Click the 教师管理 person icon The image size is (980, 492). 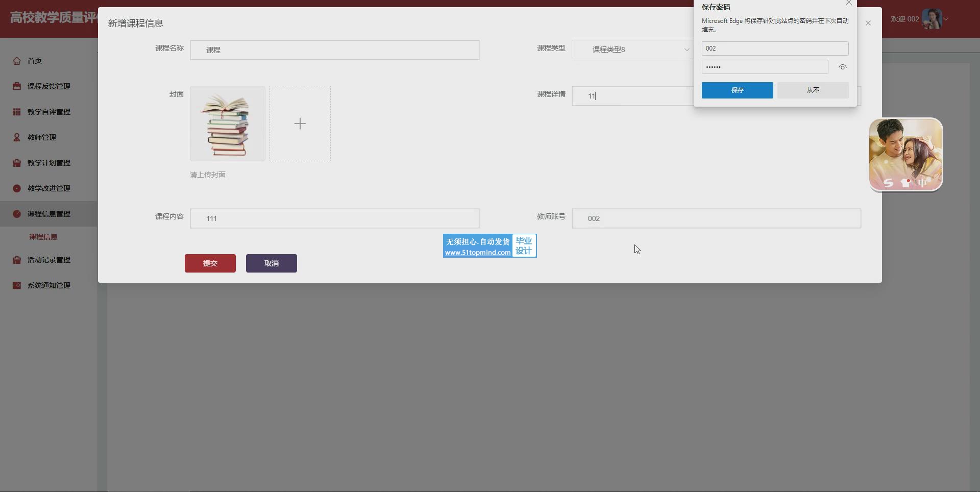point(17,137)
